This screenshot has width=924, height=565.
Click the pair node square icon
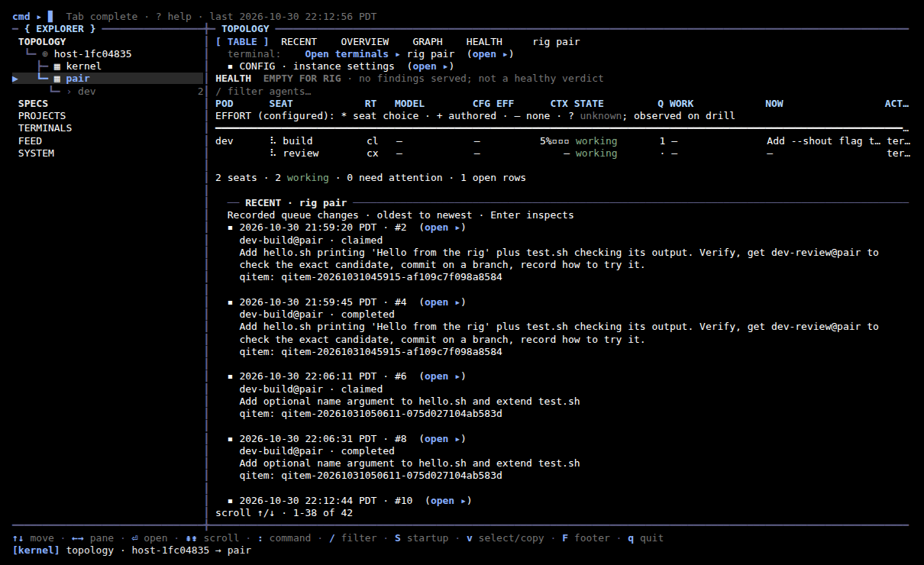57,79
